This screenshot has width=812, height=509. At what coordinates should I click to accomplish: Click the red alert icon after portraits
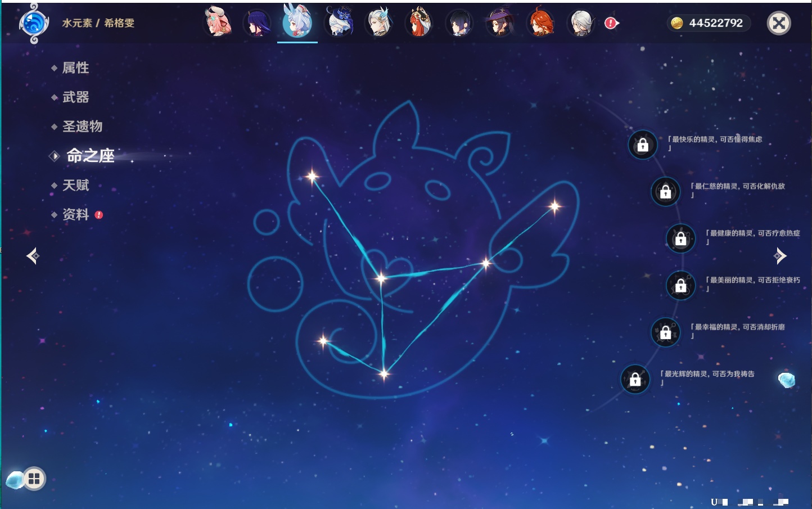[611, 23]
